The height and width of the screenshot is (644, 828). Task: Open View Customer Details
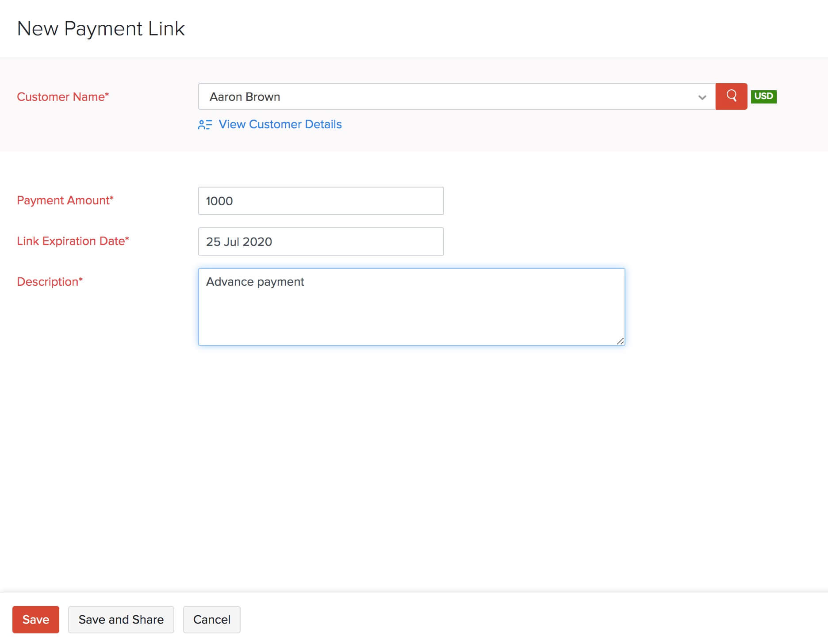pyautogui.click(x=280, y=124)
